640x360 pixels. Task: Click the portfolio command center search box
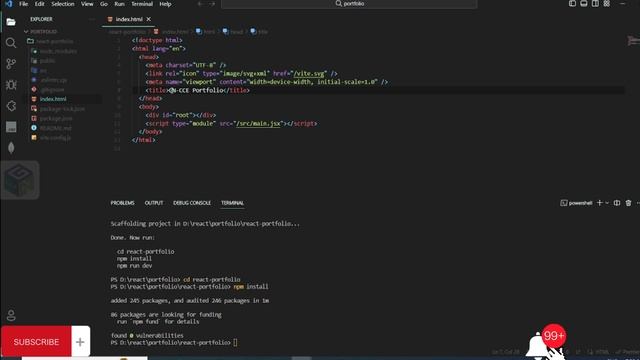click(349, 4)
